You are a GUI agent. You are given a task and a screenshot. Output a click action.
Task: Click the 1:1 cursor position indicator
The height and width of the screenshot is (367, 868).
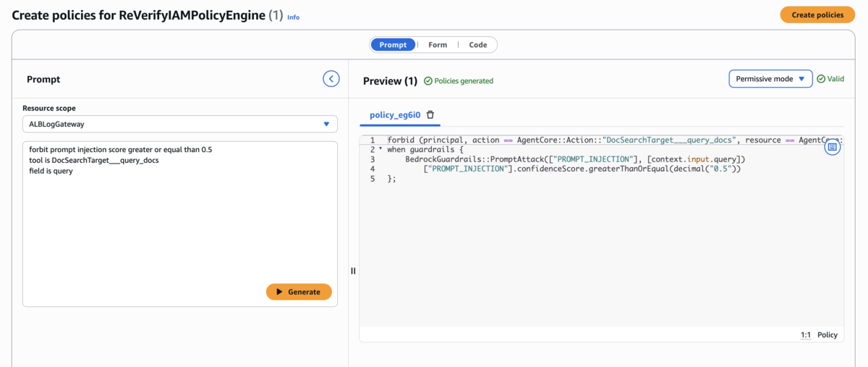point(806,335)
